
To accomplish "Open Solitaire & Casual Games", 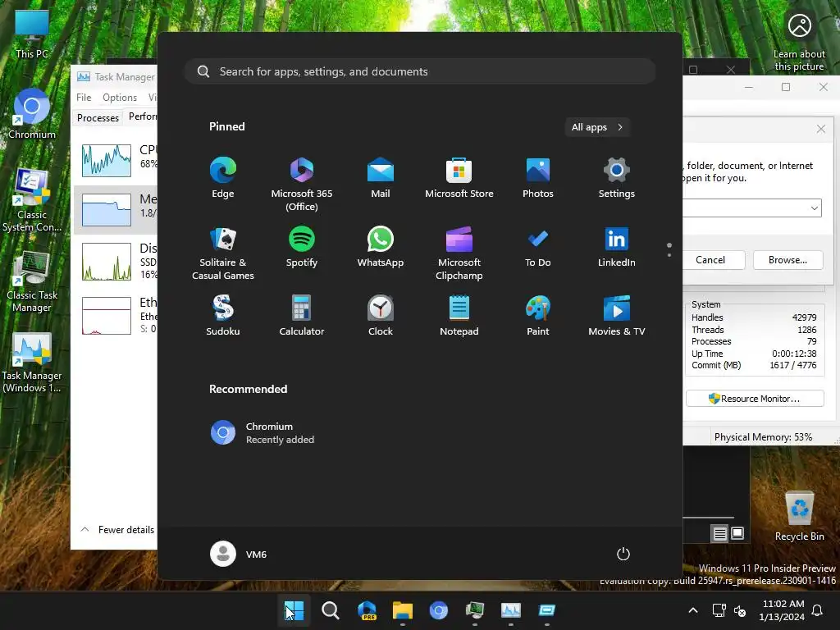I will [223, 253].
